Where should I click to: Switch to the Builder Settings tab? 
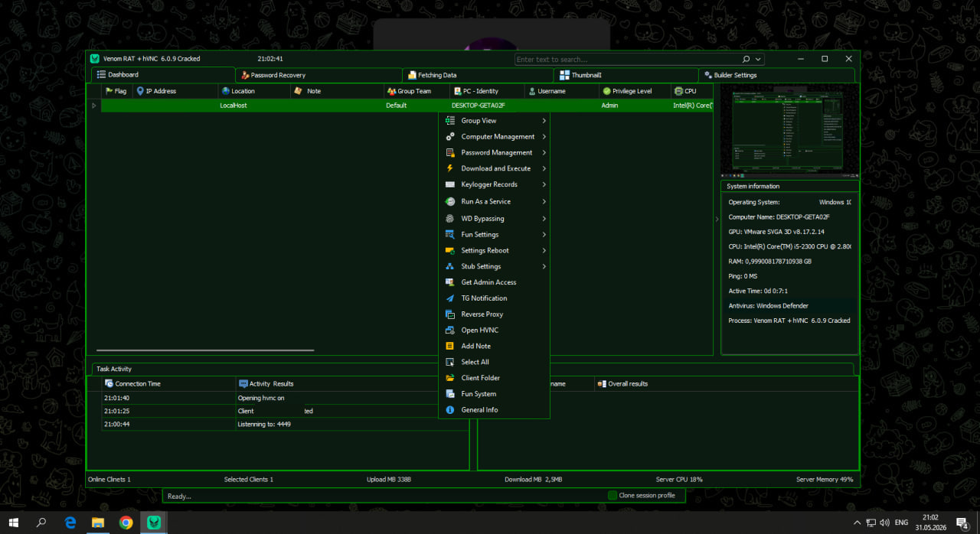coord(776,75)
